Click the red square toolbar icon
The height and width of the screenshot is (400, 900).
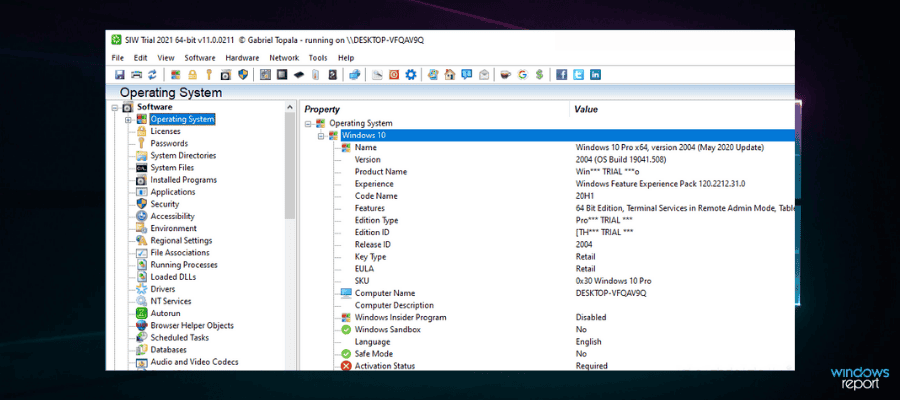pos(394,75)
